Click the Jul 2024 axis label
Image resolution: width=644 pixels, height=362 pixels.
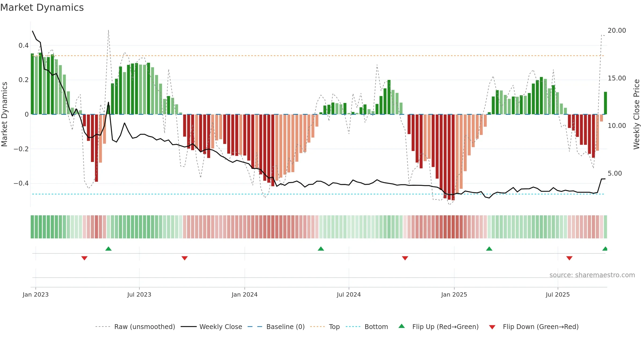(x=349, y=294)
